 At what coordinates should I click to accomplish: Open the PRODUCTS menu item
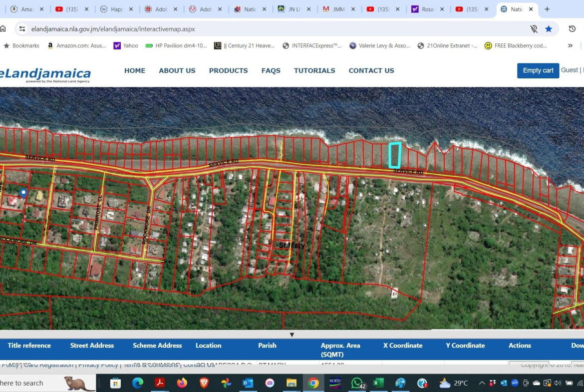click(228, 70)
